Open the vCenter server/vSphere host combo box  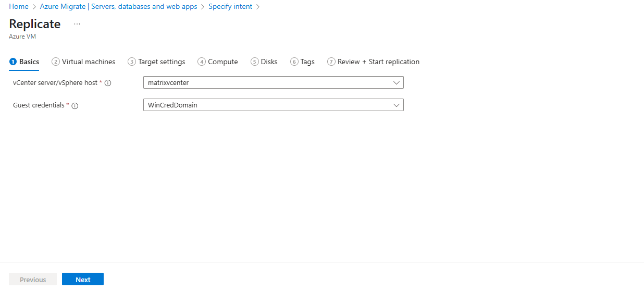pos(274,82)
